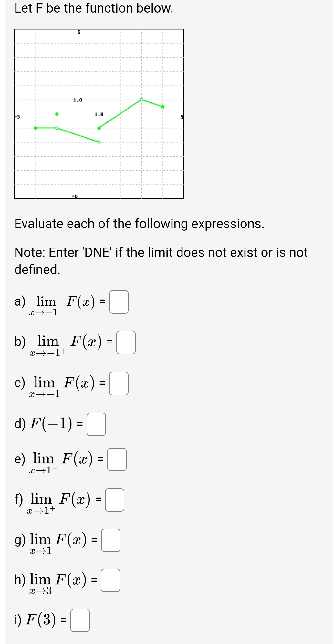Click the peak point near x equals 3

coord(141,100)
